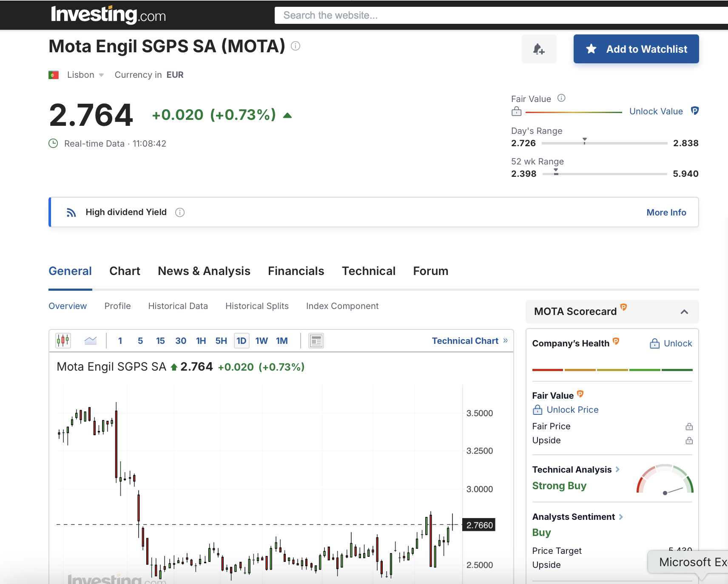Image resolution: width=728 pixels, height=584 pixels.
Task: Open the Historical Data sub-tab
Action: [x=178, y=306]
